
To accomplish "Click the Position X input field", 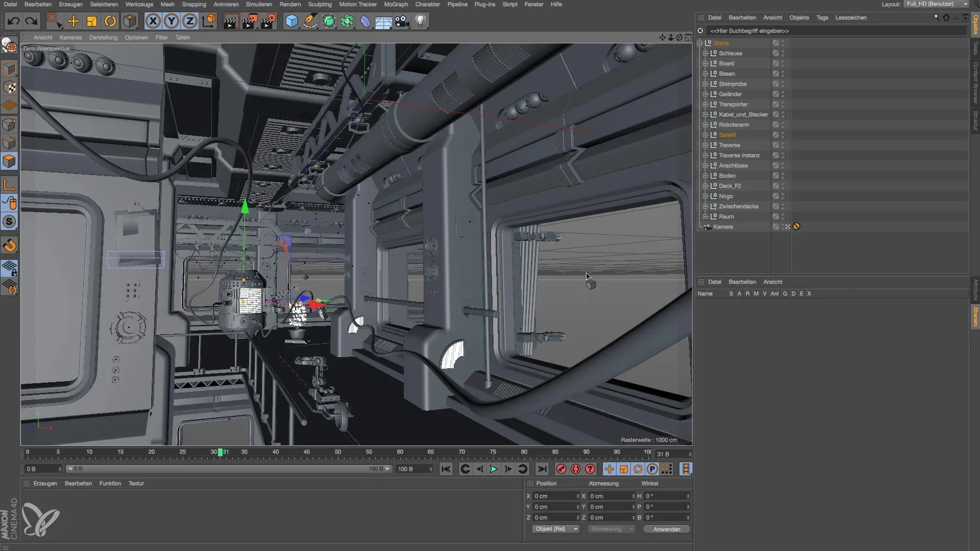I will click(x=556, y=496).
